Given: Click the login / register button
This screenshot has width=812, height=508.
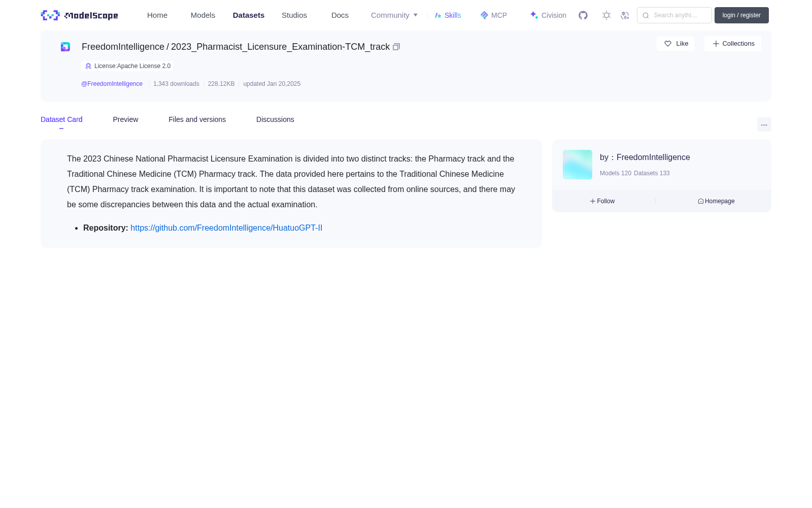Looking at the screenshot, I should pyautogui.click(x=741, y=15).
